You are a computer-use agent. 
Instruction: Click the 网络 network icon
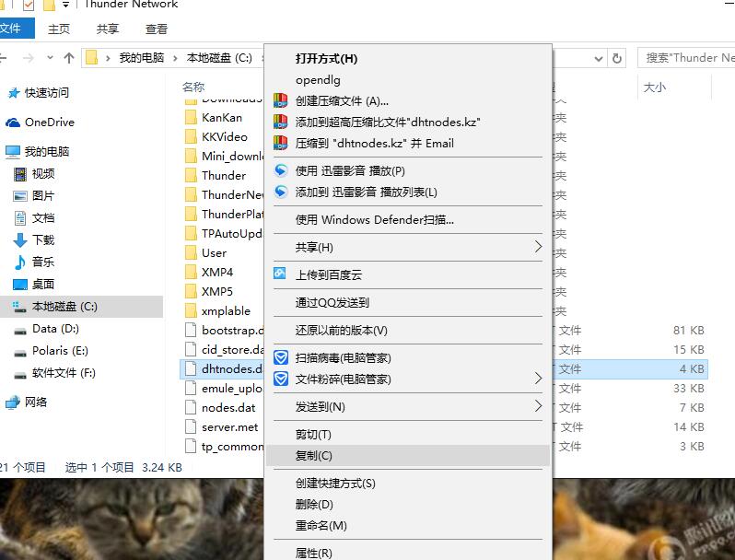point(13,402)
